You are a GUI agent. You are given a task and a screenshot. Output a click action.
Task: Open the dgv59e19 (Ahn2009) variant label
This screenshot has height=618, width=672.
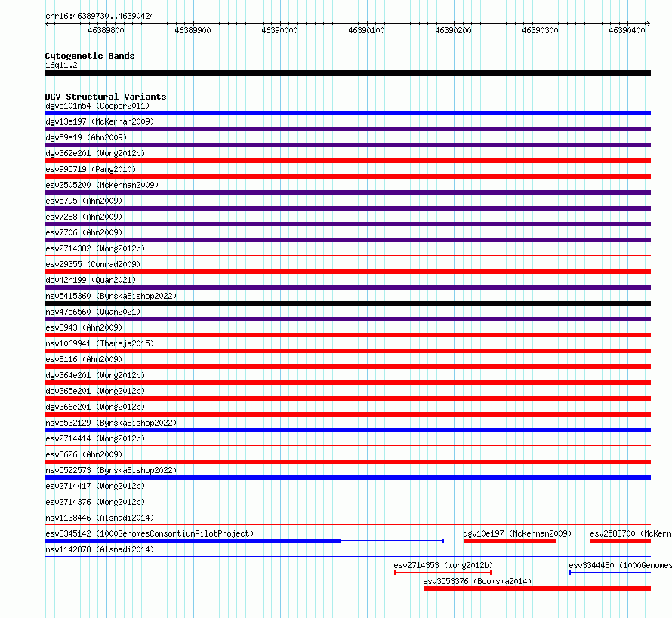tap(86, 137)
